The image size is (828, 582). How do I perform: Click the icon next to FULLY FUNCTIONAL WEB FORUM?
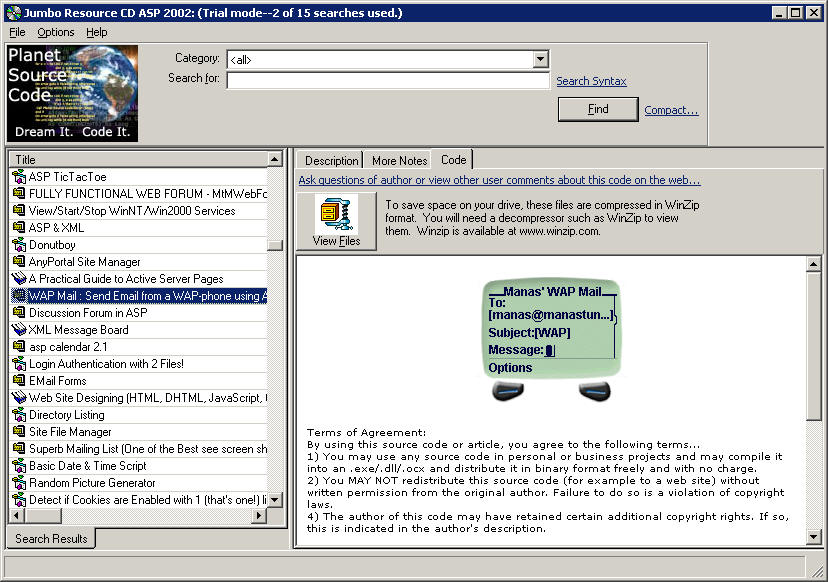coord(19,193)
